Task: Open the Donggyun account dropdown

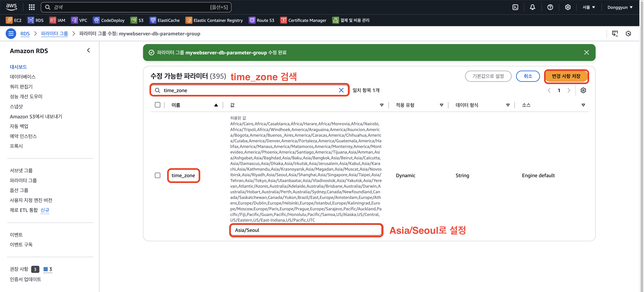Action: click(x=620, y=7)
